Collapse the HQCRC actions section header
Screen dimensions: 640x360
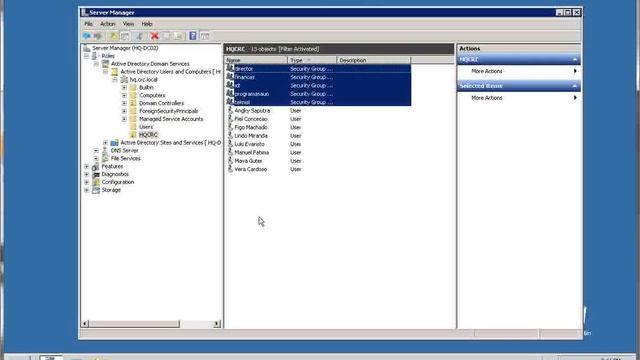575,60
